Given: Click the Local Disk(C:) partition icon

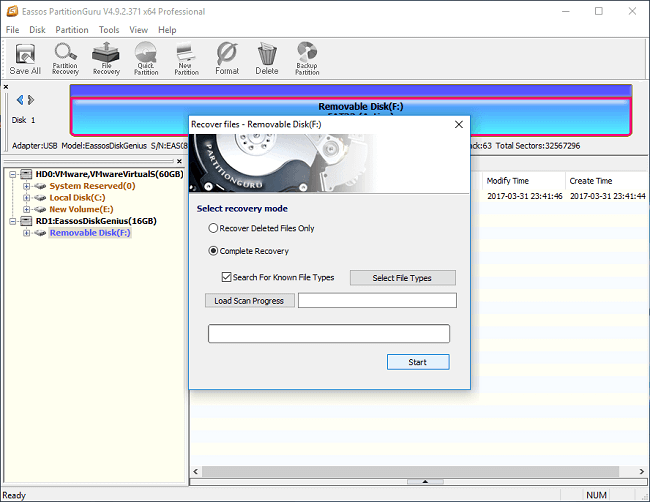Looking at the screenshot, I should (x=40, y=198).
